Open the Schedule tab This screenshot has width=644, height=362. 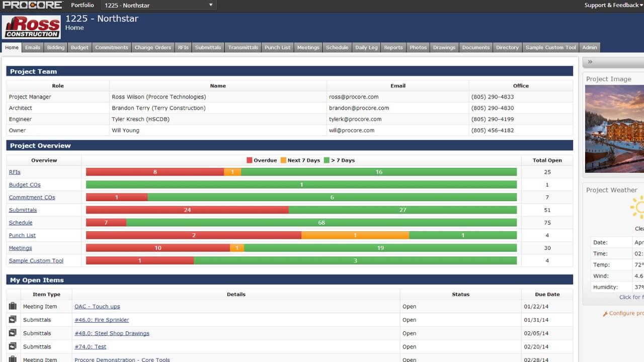pyautogui.click(x=337, y=47)
